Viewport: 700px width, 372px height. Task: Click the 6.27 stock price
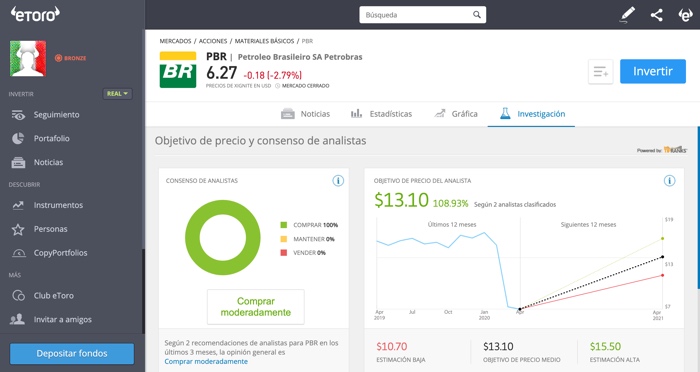pos(221,72)
